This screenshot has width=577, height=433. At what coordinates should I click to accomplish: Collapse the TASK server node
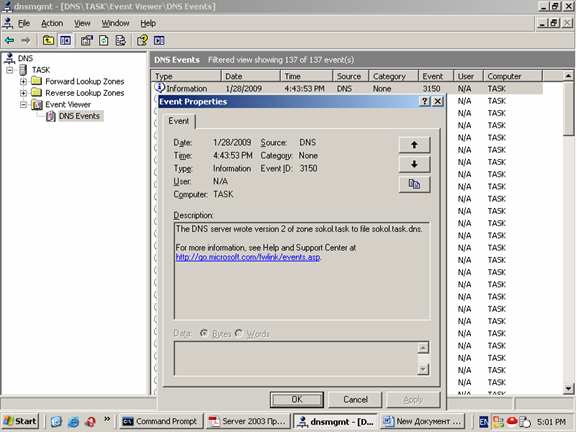10,70
